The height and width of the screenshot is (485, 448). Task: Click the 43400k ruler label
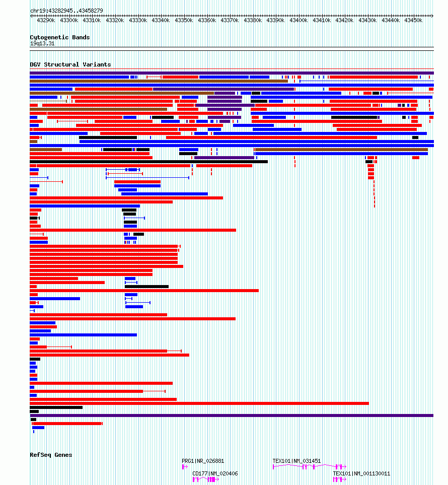coord(298,21)
